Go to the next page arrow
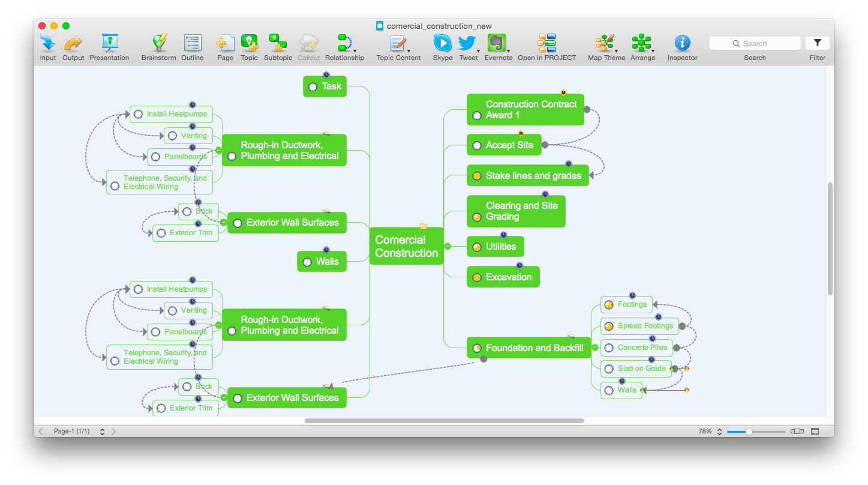Viewport: 868px width, 485px height. 114,432
